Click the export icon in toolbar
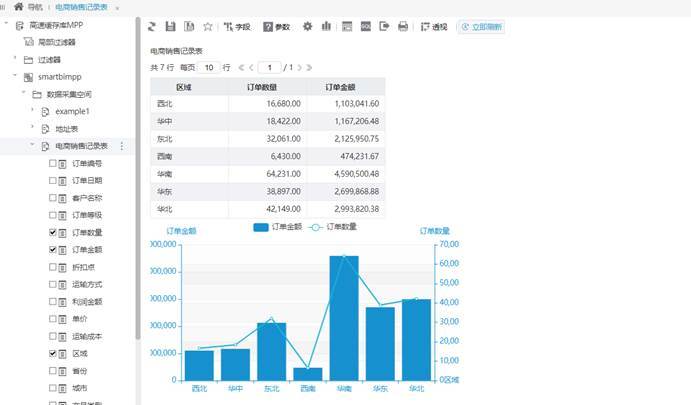This screenshot has height=405, width=691. pyautogui.click(x=384, y=27)
